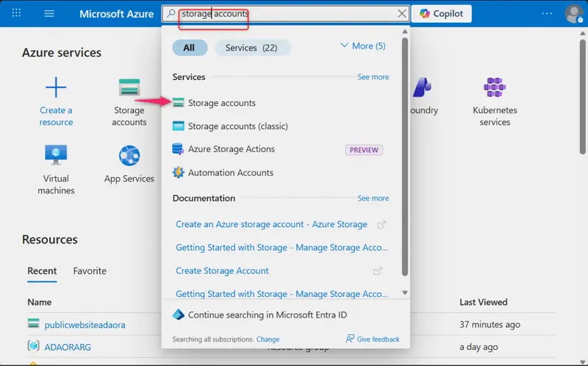Open the portal hamburger menu
Image resolution: width=588 pixels, height=366 pixels.
pos(49,14)
